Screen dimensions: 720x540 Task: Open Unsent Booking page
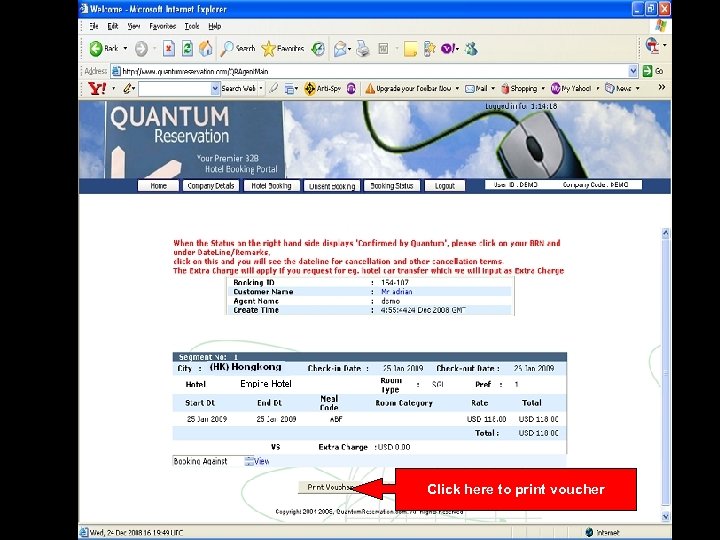pyautogui.click(x=332, y=186)
